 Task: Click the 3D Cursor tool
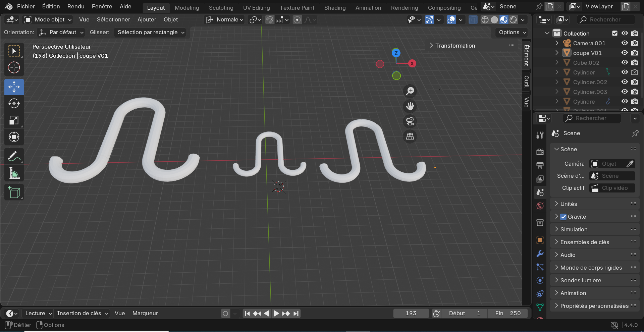pyautogui.click(x=14, y=68)
